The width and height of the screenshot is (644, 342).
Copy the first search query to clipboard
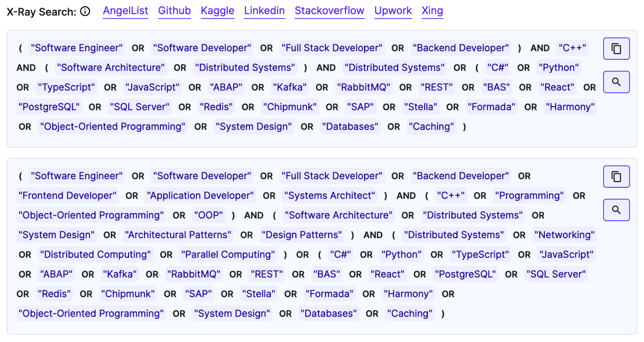coord(616,48)
